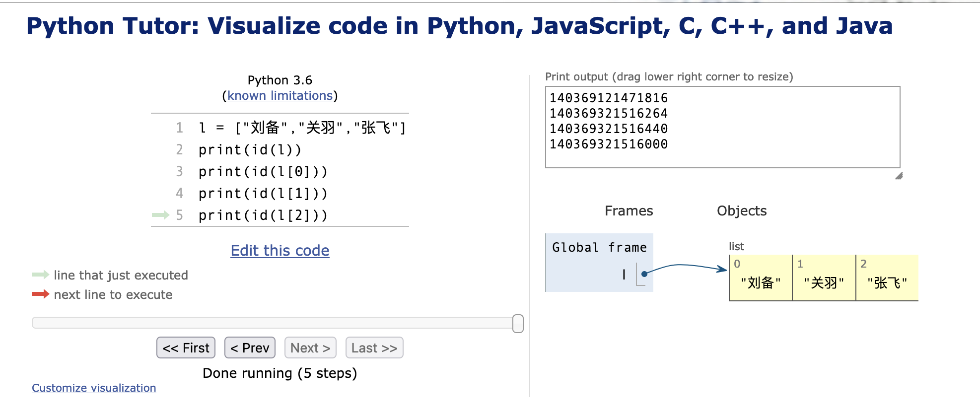Click output value 140369321516440
This screenshot has height=419, width=980.
coord(609,129)
